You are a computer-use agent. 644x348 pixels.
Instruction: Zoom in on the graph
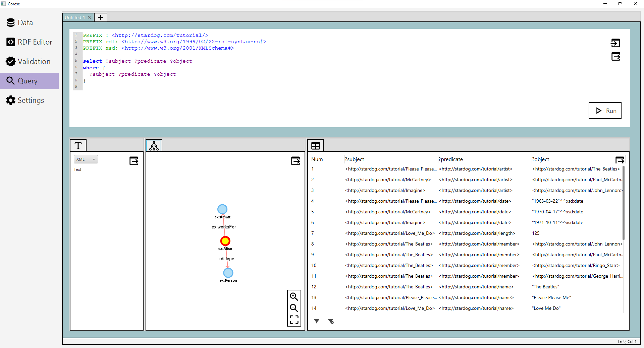pos(294,297)
